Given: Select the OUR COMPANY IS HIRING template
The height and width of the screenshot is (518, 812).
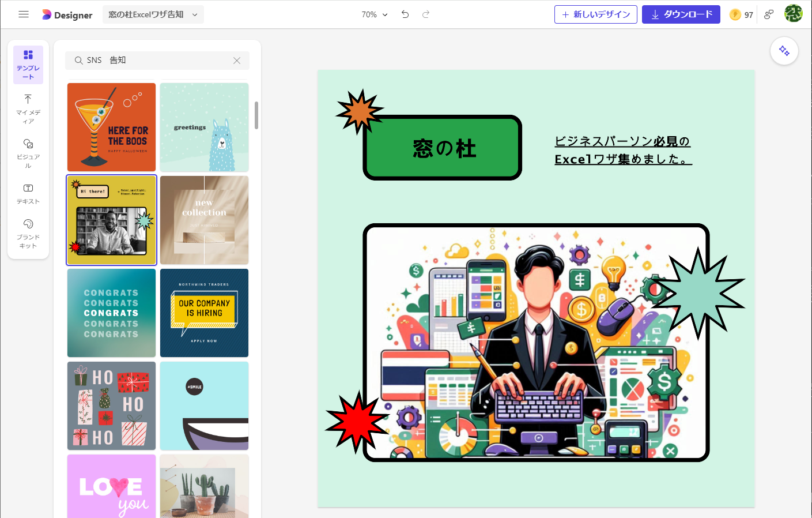Looking at the screenshot, I should point(204,313).
